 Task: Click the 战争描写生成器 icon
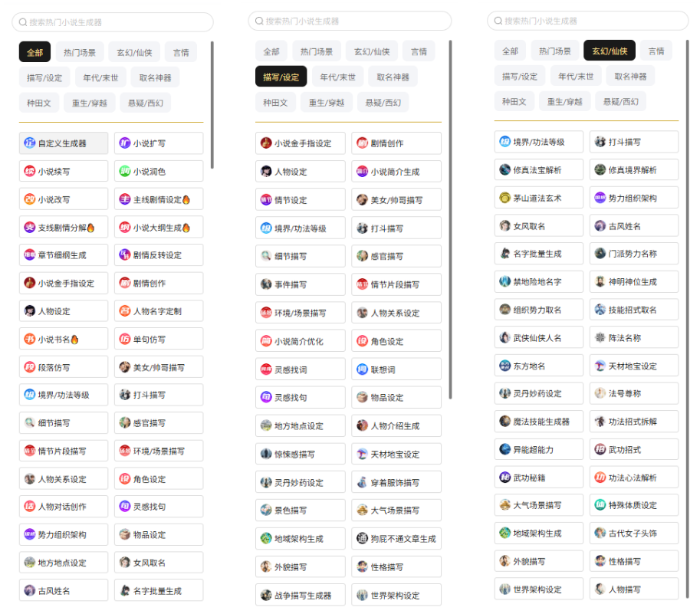coord(266,596)
